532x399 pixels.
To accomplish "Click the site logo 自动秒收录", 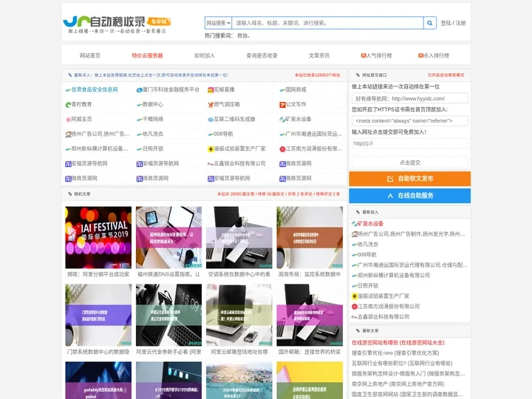I will pyautogui.click(x=117, y=24).
